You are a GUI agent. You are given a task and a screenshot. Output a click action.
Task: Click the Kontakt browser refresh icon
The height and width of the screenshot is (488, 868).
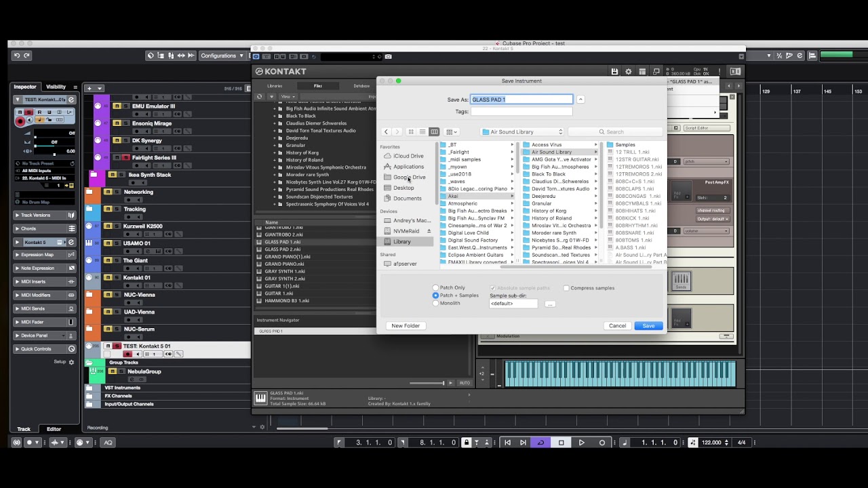259,96
